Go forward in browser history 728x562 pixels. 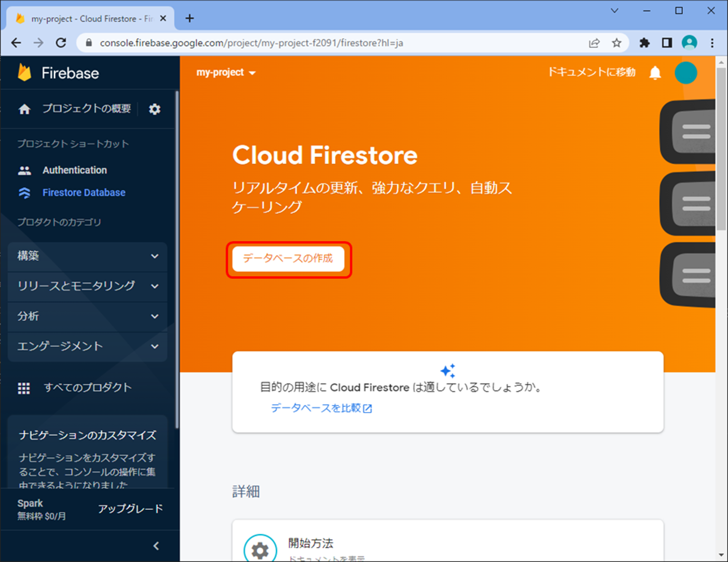(38, 43)
